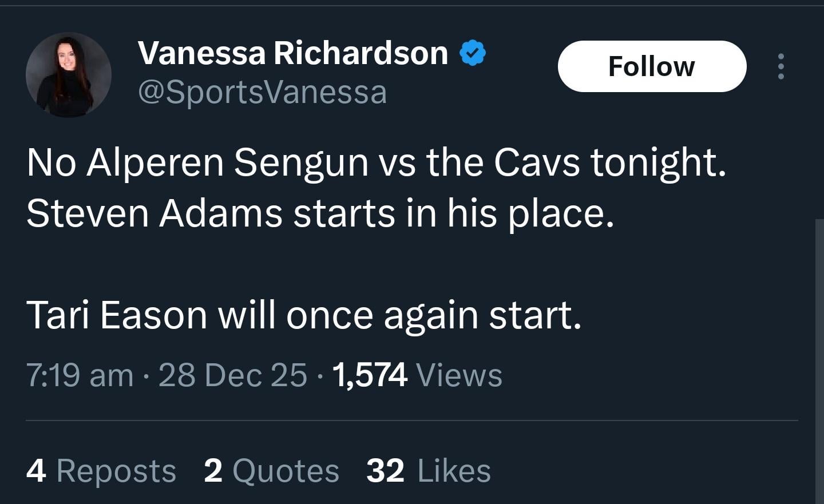
Task: Show the 32 Likes list
Action: (x=427, y=470)
